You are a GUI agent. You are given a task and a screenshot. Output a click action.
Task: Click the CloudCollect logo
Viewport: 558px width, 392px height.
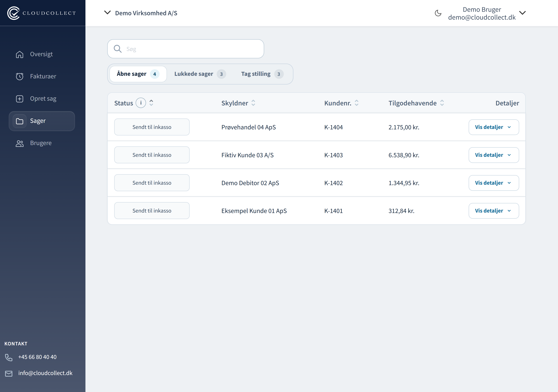click(x=42, y=13)
